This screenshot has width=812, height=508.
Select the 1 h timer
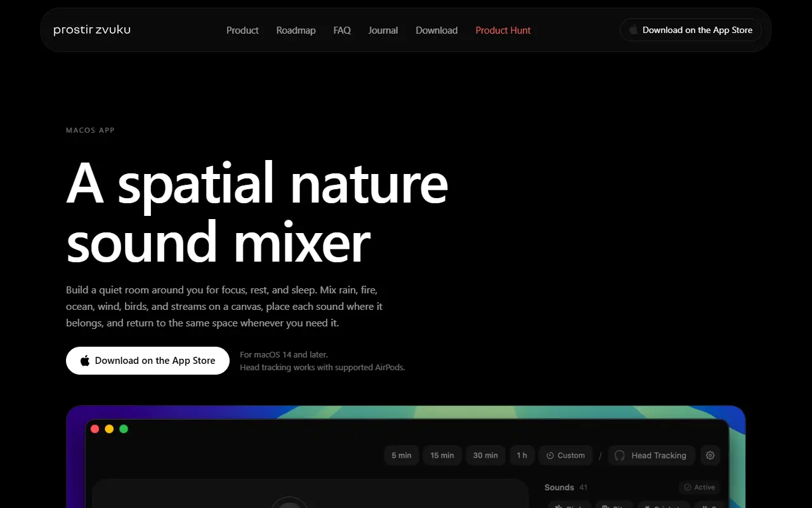tap(522, 455)
